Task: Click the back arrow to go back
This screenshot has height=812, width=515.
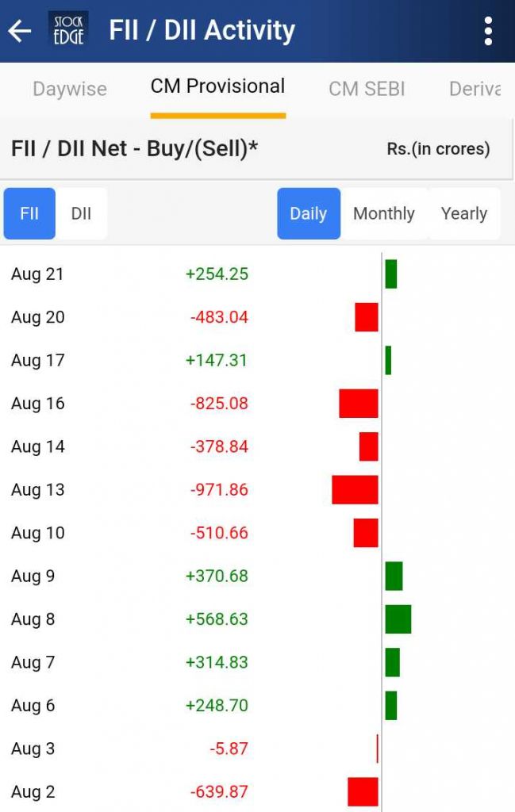Action: coord(19,31)
